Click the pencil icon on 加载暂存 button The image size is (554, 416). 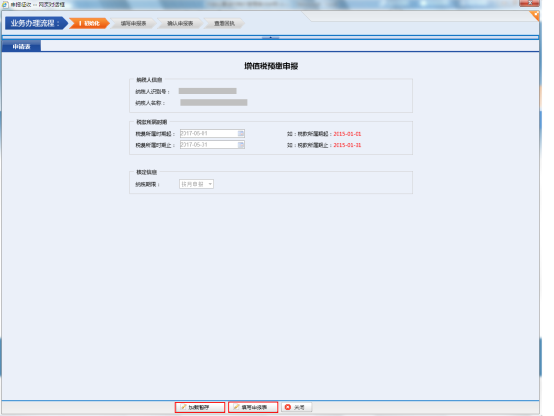coord(183,407)
